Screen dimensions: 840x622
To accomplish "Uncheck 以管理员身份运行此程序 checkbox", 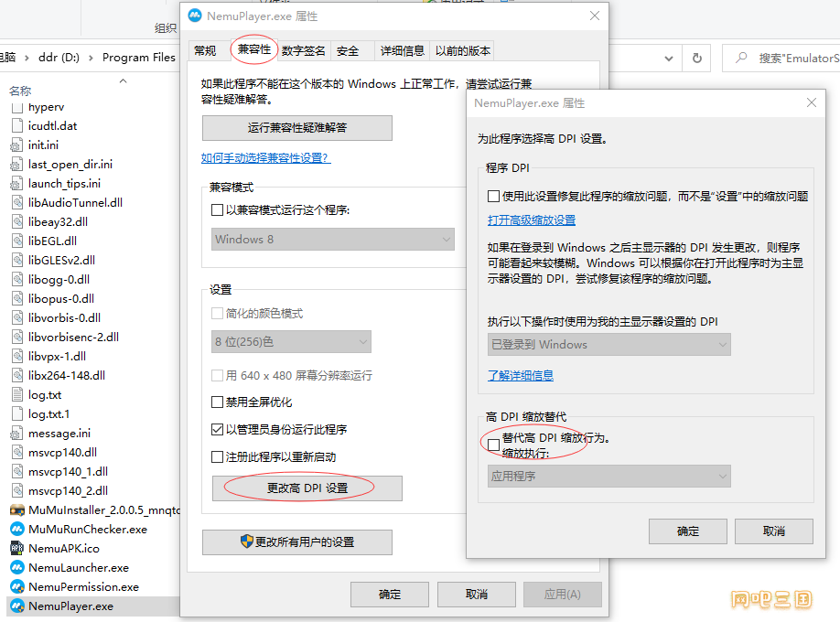I will tap(218, 429).
